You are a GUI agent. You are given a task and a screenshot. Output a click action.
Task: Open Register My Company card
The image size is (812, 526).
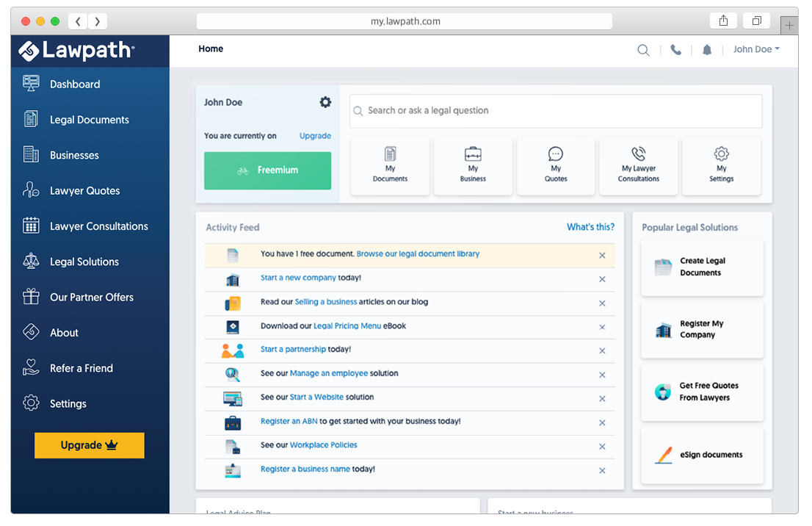click(702, 330)
